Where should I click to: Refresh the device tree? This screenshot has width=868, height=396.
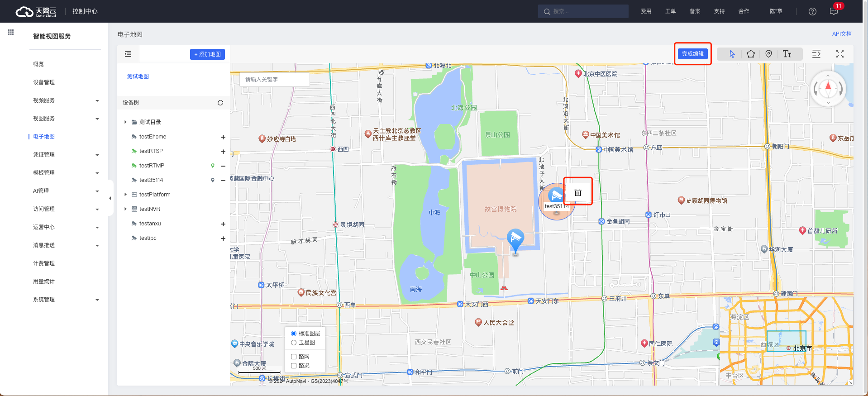pyautogui.click(x=220, y=103)
